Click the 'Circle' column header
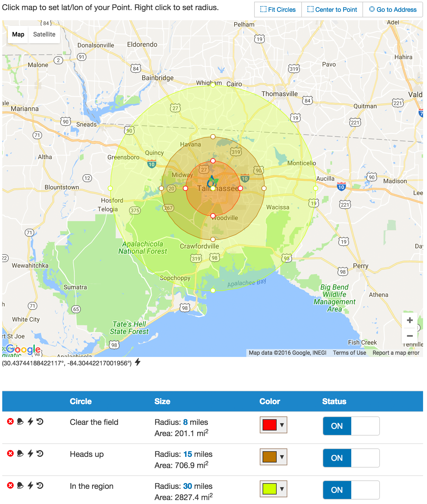The width and height of the screenshot is (427, 504). tap(81, 401)
